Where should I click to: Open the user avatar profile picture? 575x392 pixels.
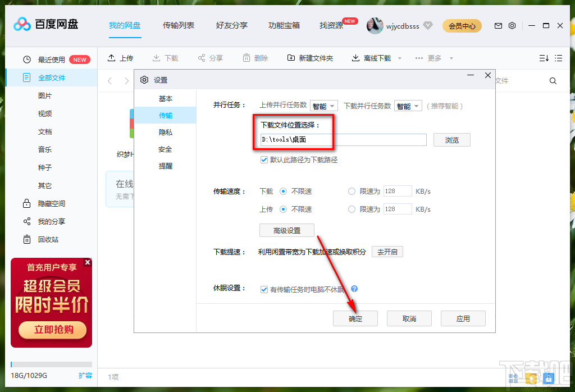(x=375, y=26)
